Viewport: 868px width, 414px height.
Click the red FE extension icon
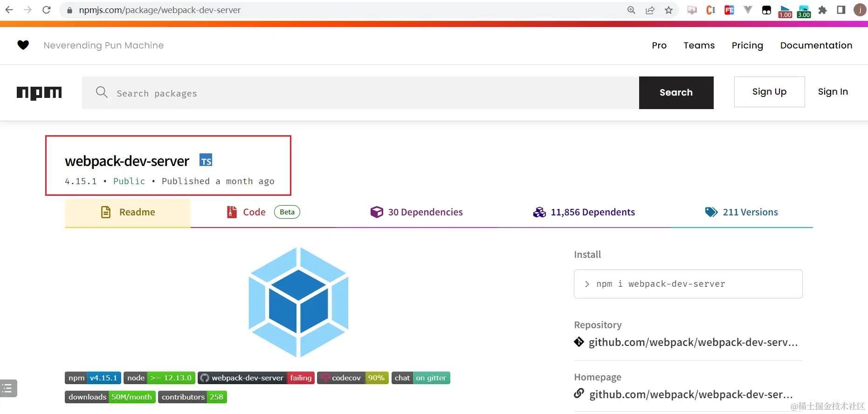[729, 10]
